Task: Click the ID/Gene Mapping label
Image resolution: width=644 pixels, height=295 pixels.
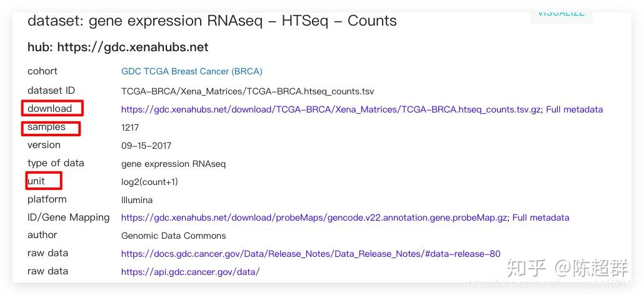Action: tap(68, 217)
